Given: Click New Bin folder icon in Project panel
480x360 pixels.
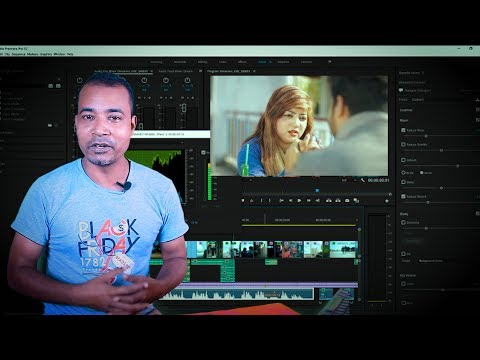Looking at the screenshot, I should click(x=50, y=125).
